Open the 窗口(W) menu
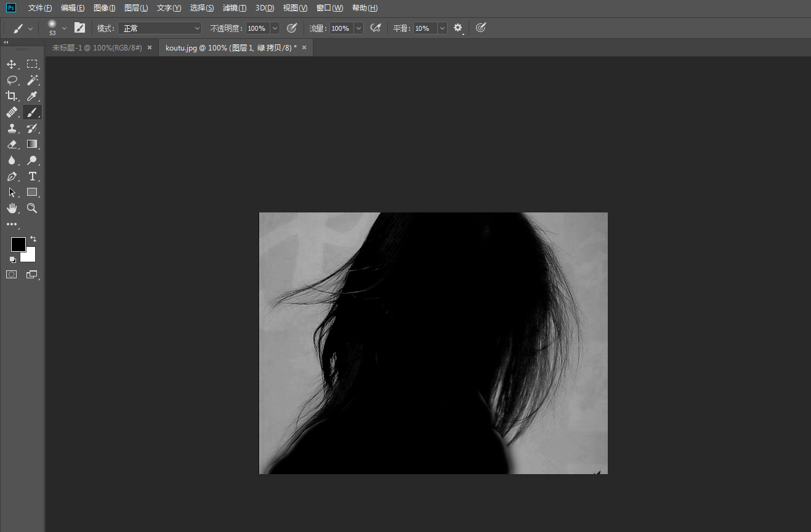Image resolution: width=811 pixels, height=532 pixels. point(329,8)
